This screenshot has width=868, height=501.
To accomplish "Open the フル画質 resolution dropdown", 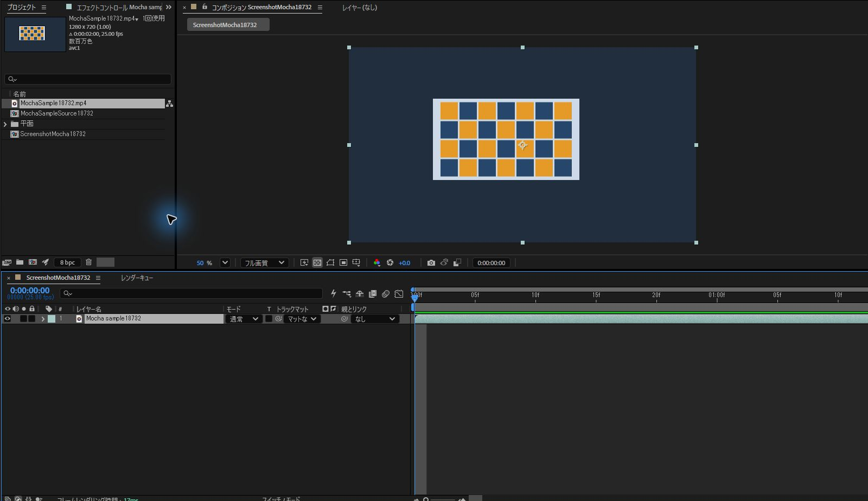I will [x=264, y=263].
